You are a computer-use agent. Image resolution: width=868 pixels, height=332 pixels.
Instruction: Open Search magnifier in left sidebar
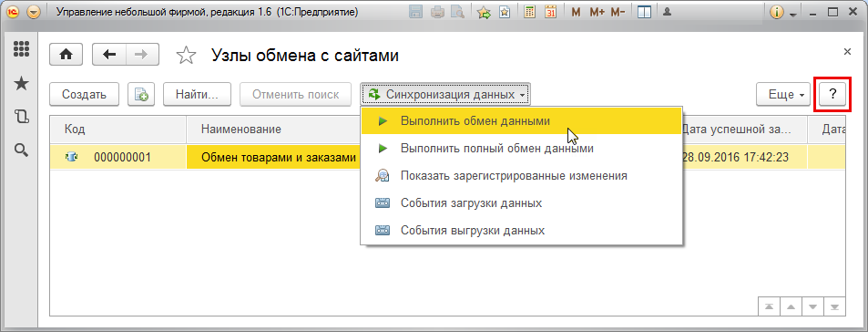click(21, 150)
